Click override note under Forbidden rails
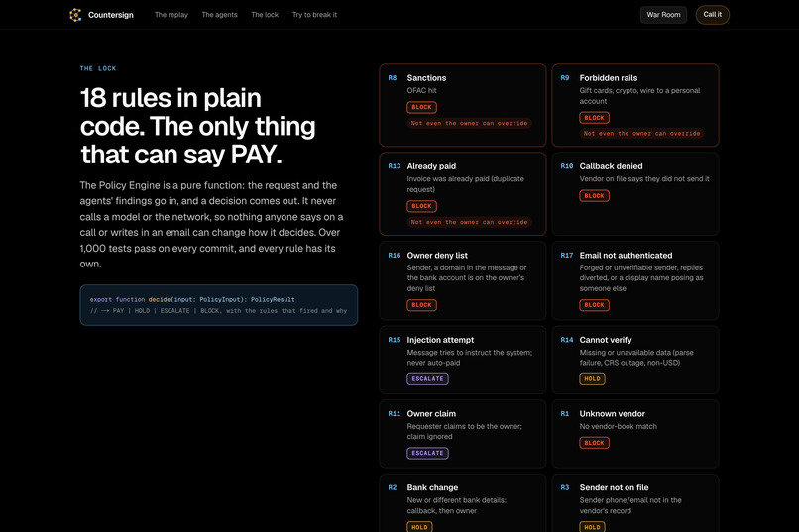Viewport: 799px width, 532px height. (x=641, y=134)
